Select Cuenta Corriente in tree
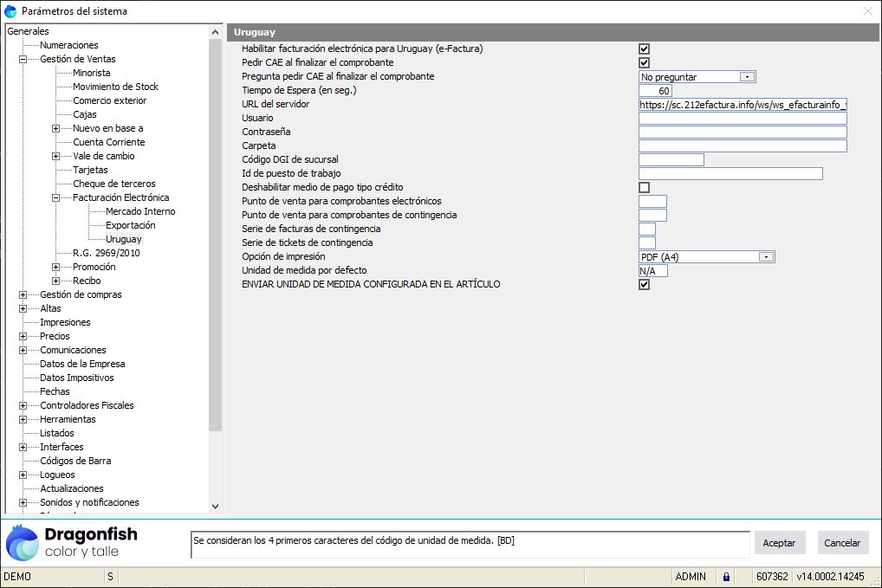 tap(108, 142)
